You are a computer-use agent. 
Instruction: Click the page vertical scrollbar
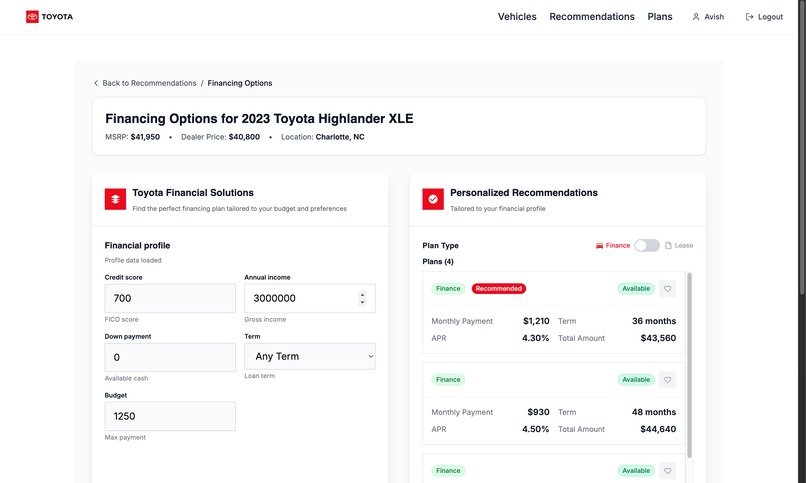click(802, 146)
